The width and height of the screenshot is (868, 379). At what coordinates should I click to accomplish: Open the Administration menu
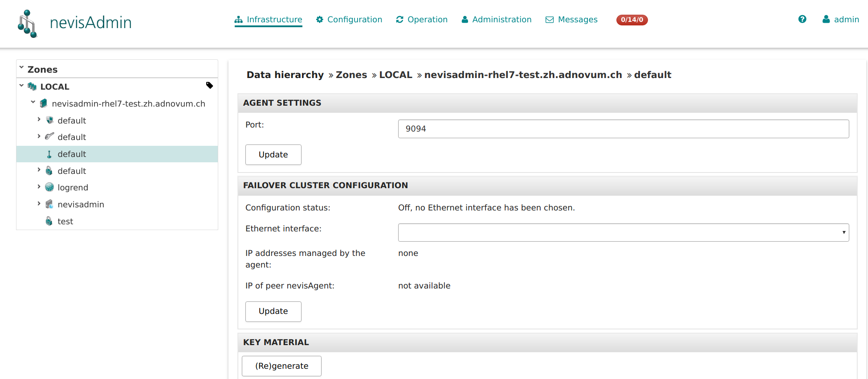tap(497, 20)
